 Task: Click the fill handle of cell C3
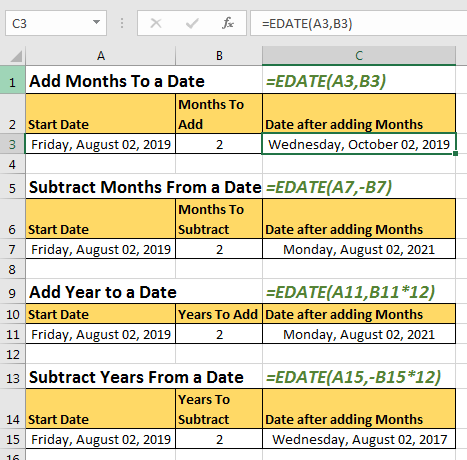pos(455,153)
